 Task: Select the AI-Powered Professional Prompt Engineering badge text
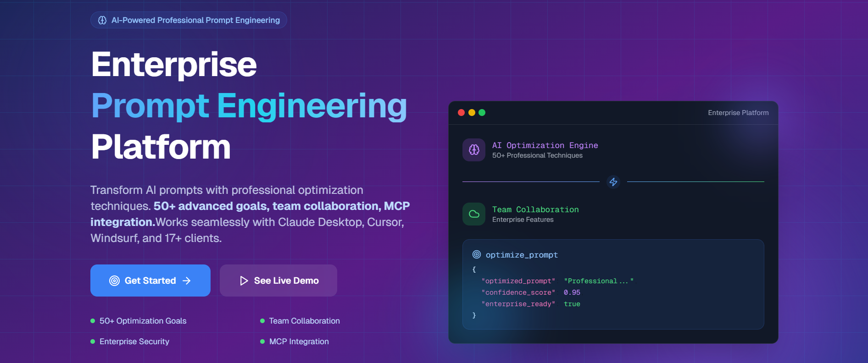[x=195, y=20]
